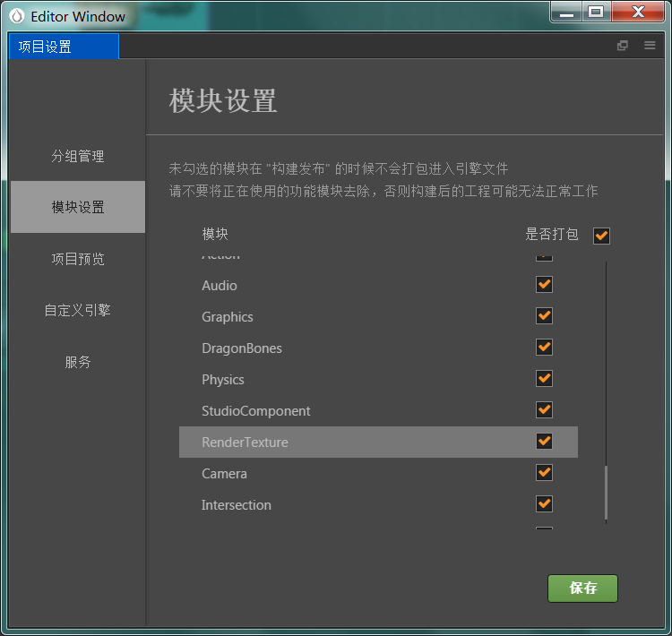Click the highlighted RenderTexture row label

coord(245,443)
